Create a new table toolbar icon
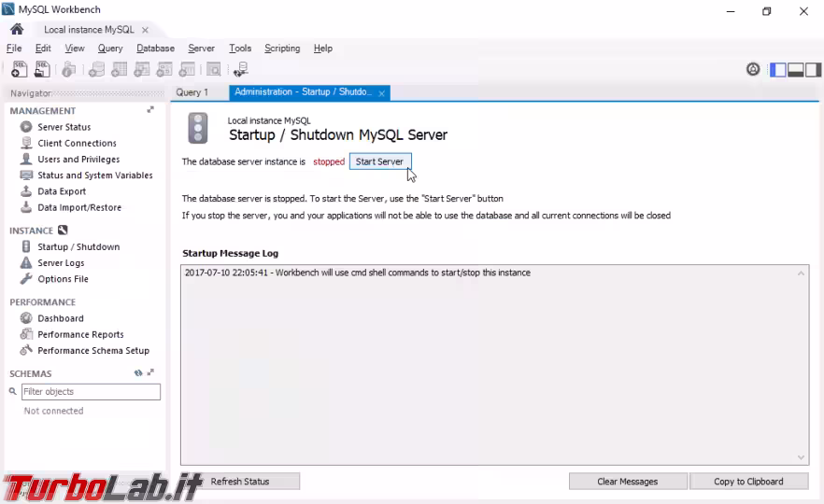The width and height of the screenshot is (824, 504). (x=120, y=69)
